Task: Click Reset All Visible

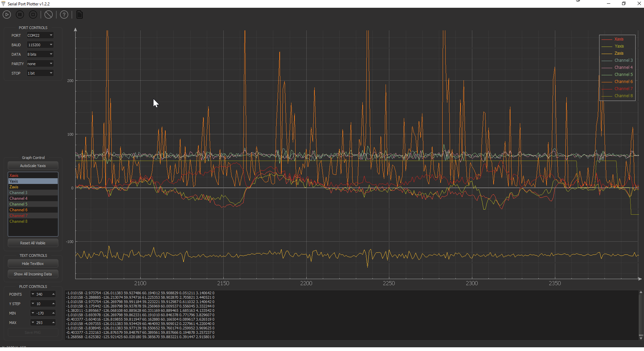Action: tap(33, 243)
